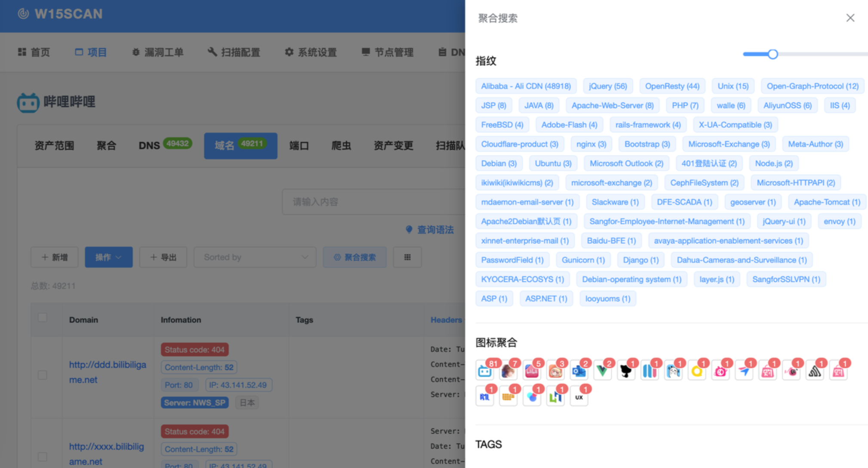Open the http://ddd.bilibiligame.net link
Image resolution: width=868 pixels, height=468 pixels.
click(x=108, y=372)
